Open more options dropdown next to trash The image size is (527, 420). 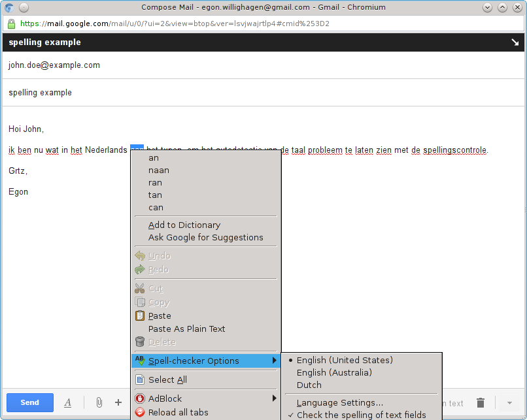[x=509, y=402]
